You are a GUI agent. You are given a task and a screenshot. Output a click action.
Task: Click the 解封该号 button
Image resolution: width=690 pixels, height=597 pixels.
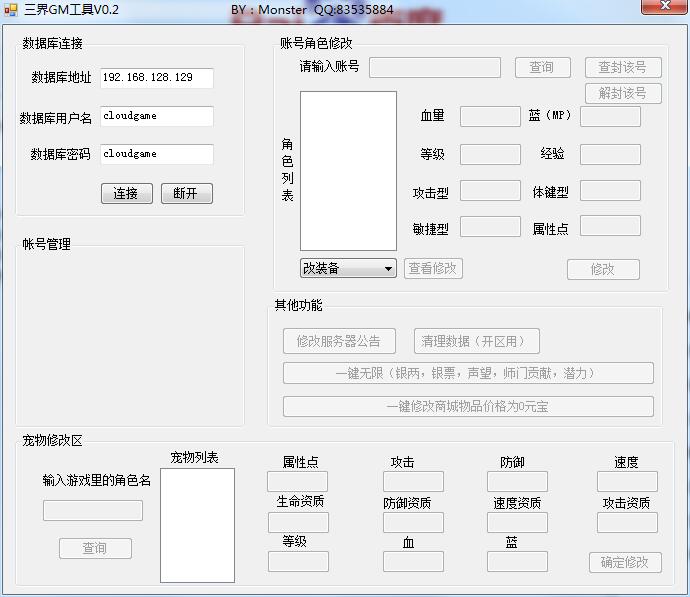(x=622, y=93)
